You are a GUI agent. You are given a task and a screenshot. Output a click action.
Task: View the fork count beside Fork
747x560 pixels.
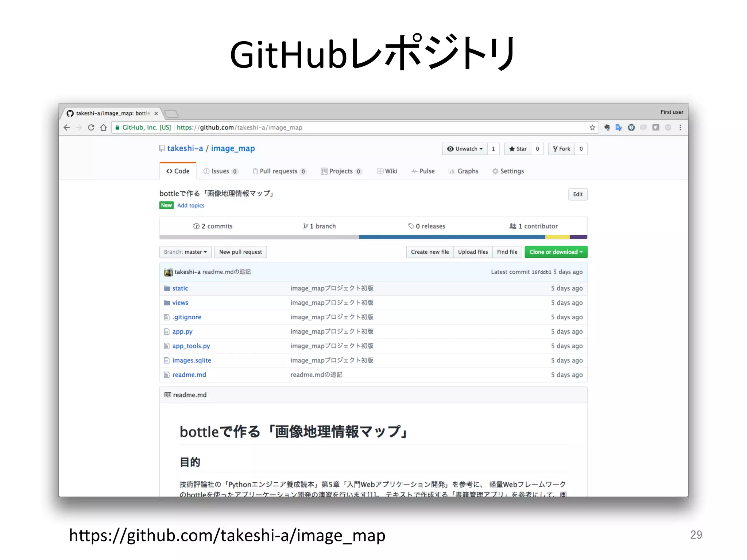[581, 149]
